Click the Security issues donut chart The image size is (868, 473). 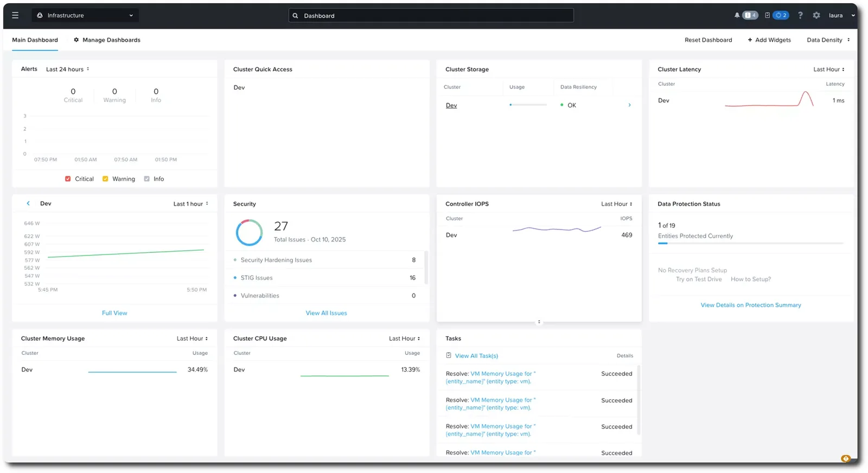click(250, 232)
